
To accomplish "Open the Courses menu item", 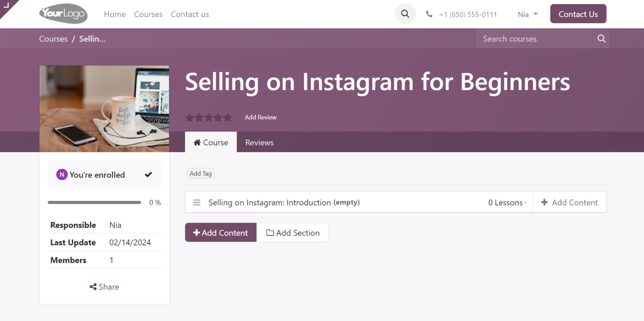I will (148, 14).
